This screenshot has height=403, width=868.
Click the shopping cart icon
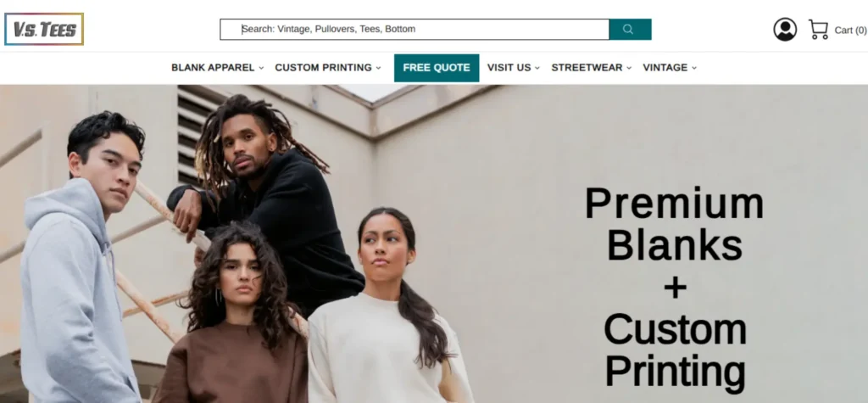point(818,30)
